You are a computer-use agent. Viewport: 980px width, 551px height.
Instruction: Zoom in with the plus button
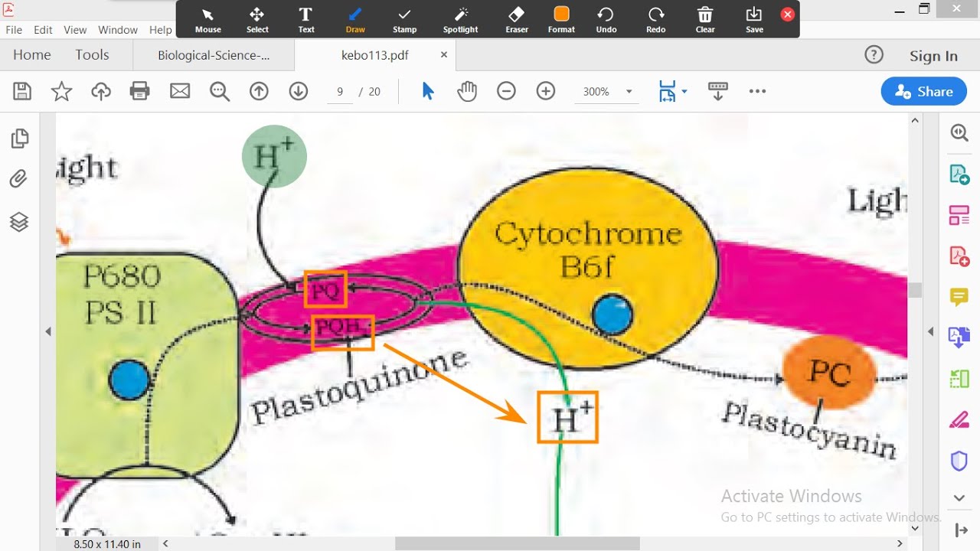(x=546, y=92)
